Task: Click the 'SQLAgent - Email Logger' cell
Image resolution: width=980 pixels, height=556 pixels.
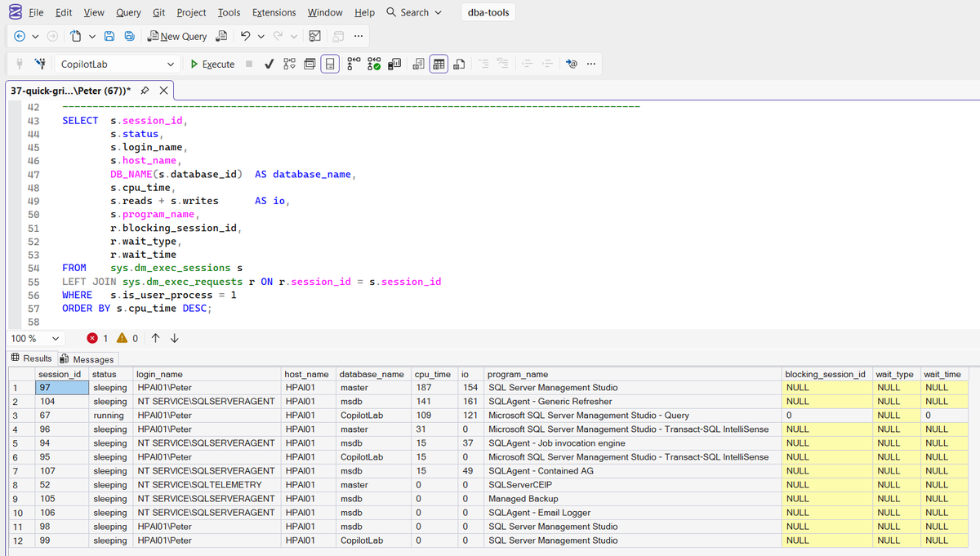Action: tap(632, 513)
